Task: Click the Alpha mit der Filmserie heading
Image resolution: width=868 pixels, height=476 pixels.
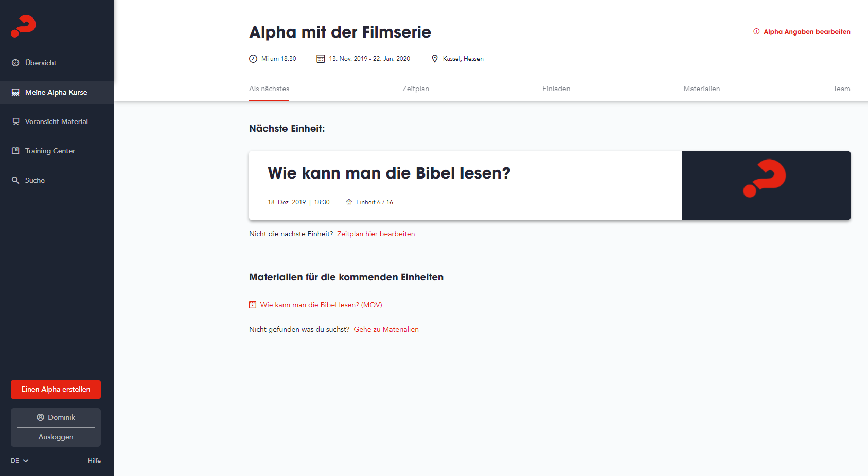Action: coord(340,32)
